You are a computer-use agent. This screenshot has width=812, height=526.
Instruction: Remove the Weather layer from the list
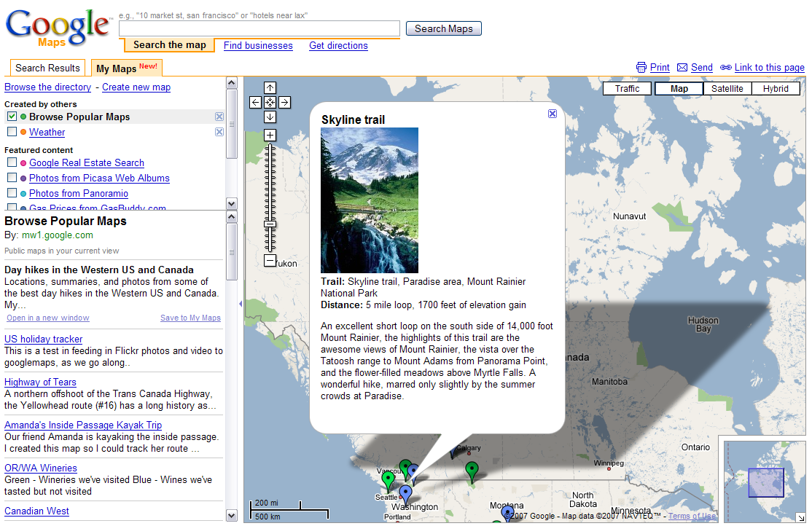pos(219,132)
